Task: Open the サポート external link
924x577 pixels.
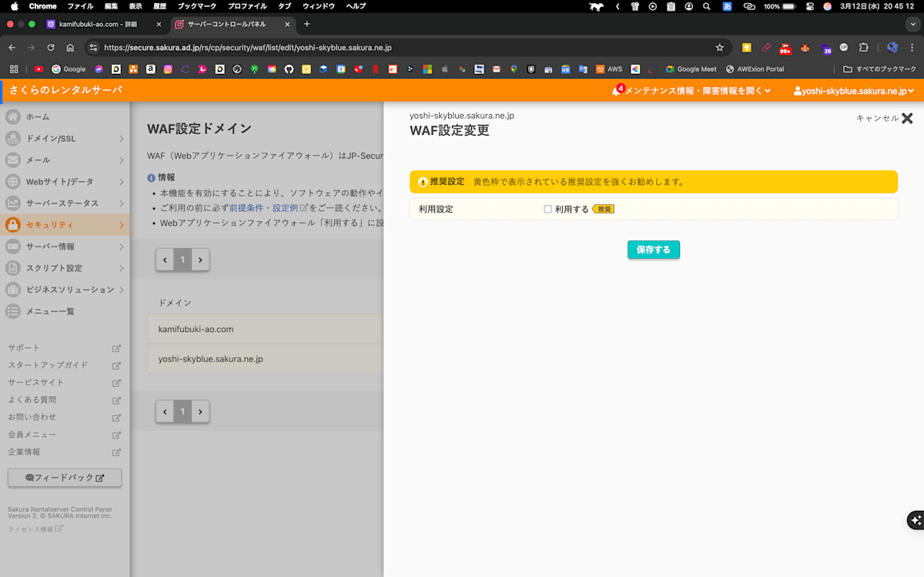Action: pos(65,348)
